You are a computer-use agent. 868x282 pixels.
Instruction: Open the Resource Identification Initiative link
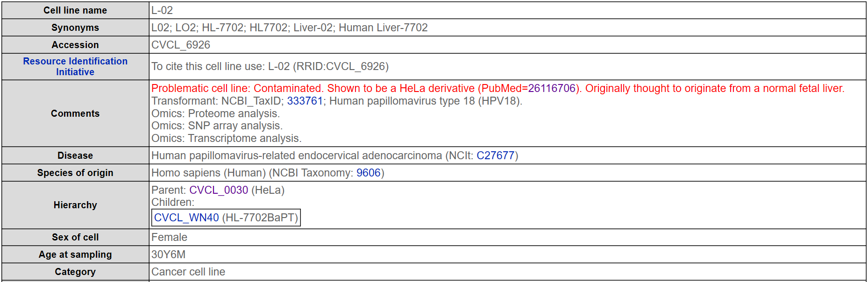(x=75, y=66)
